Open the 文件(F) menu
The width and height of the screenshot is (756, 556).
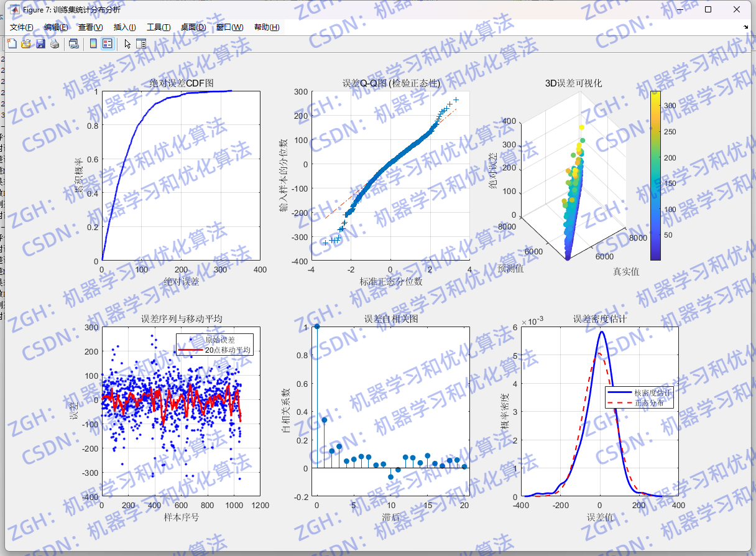click(22, 27)
